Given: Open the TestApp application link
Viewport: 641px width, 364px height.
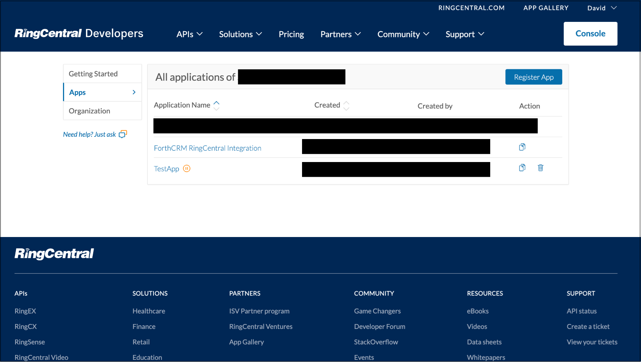Looking at the screenshot, I should pos(166,169).
